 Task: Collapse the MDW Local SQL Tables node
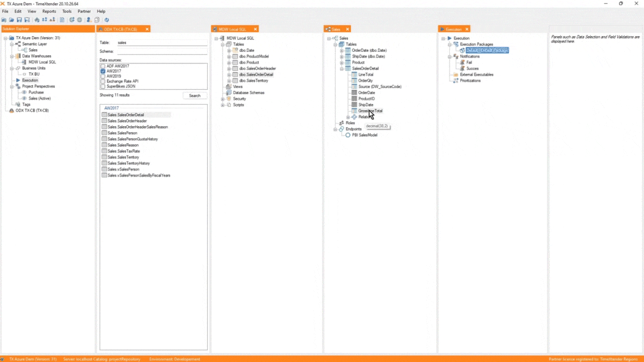(x=222, y=44)
